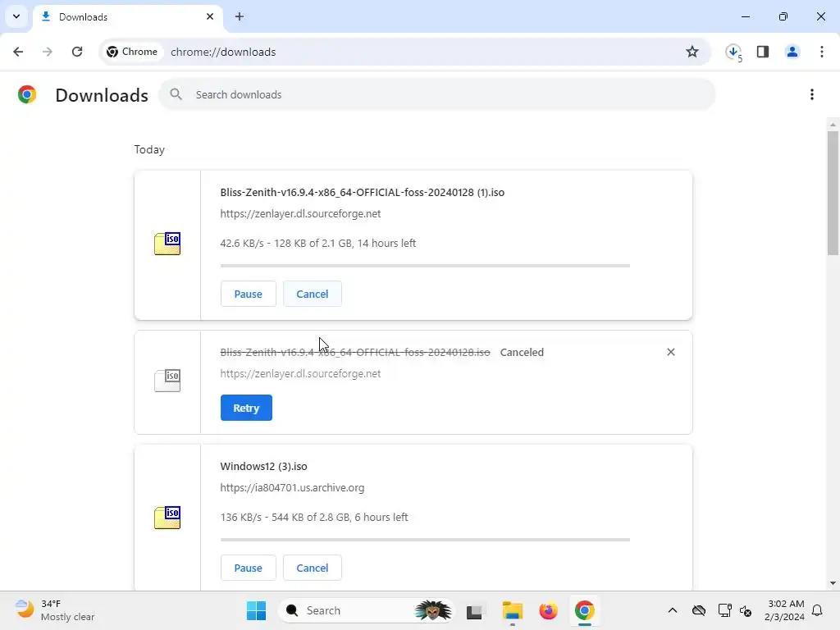
Task: Click the Chrome logo beside Downloads heading
Action: 27,94
